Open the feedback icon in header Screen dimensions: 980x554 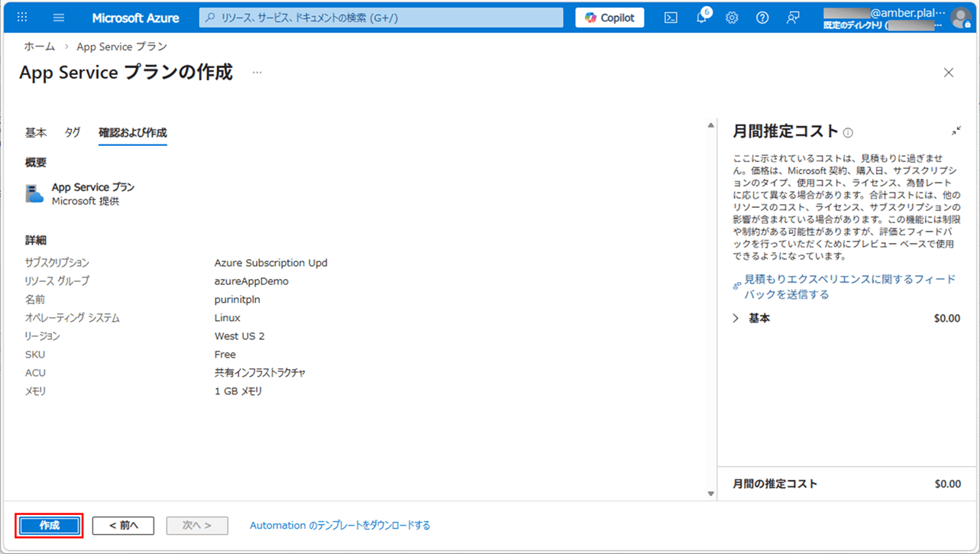[x=793, y=18]
